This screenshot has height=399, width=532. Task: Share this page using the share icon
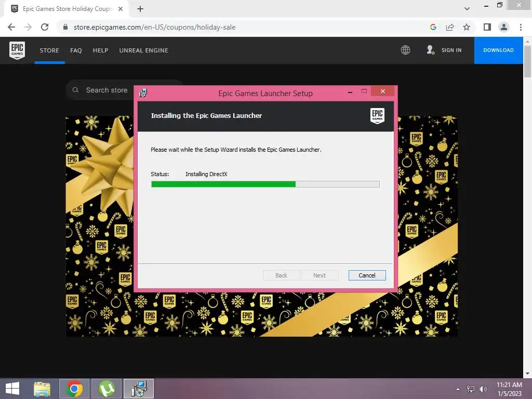450,27
